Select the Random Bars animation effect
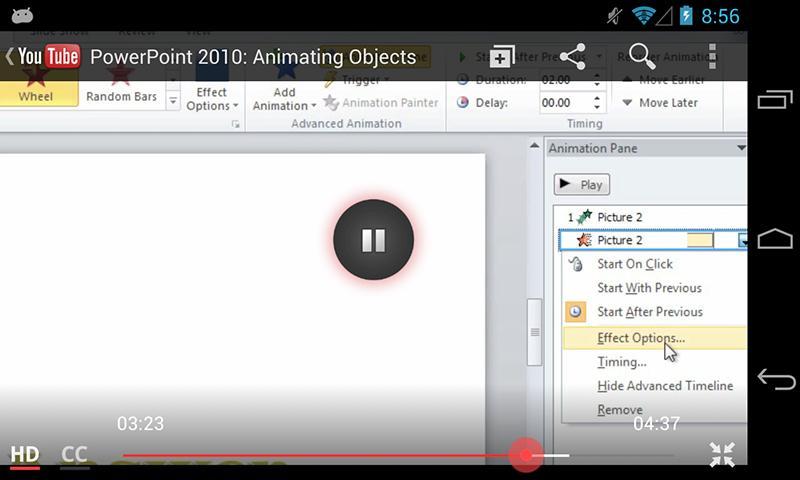The image size is (800, 480). (x=121, y=87)
